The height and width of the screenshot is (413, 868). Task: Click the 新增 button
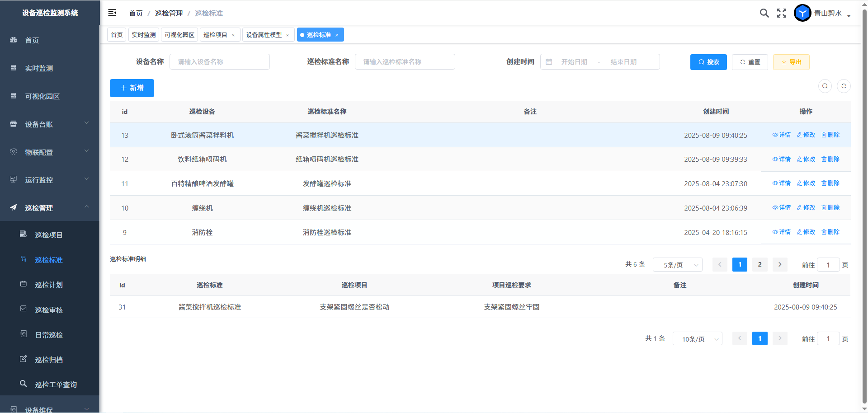point(132,88)
